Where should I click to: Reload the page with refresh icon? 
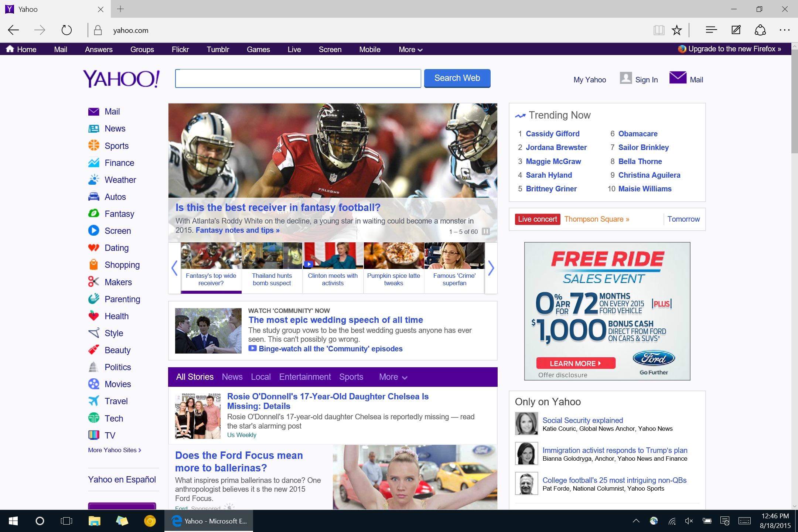click(66, 30)
